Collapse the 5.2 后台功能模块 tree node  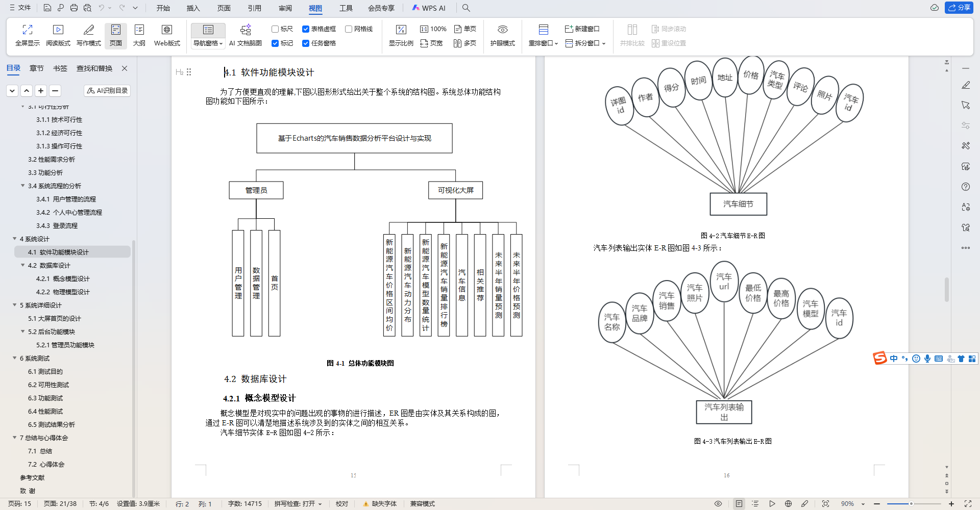(x=22, y=331)
